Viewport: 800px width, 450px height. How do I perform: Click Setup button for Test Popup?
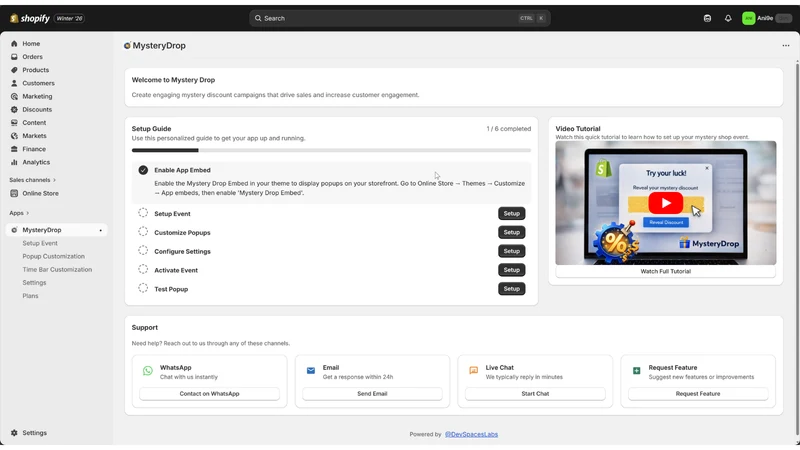(511, 289)
